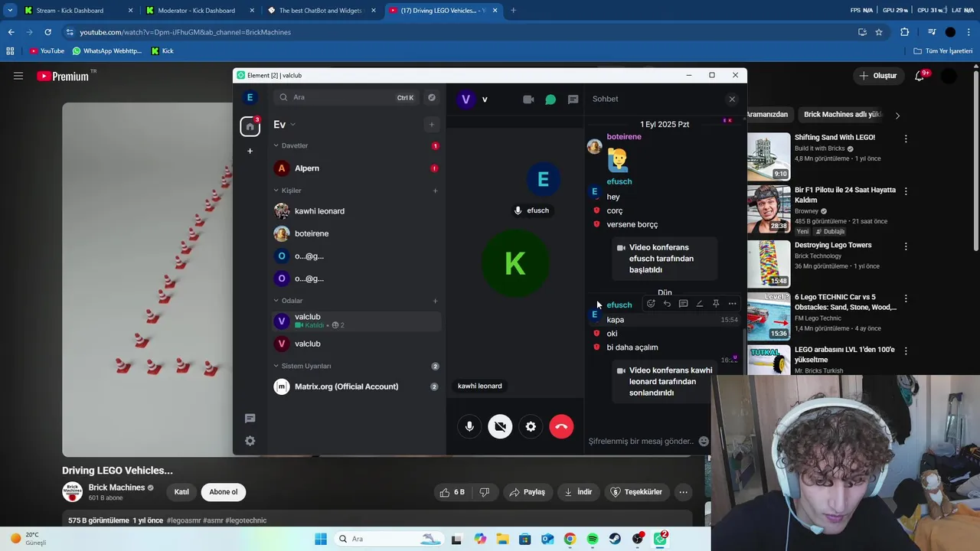This screenshot has height=551, width=980.
Task: Click the Element search field Ara
Action: pos(345,97)
